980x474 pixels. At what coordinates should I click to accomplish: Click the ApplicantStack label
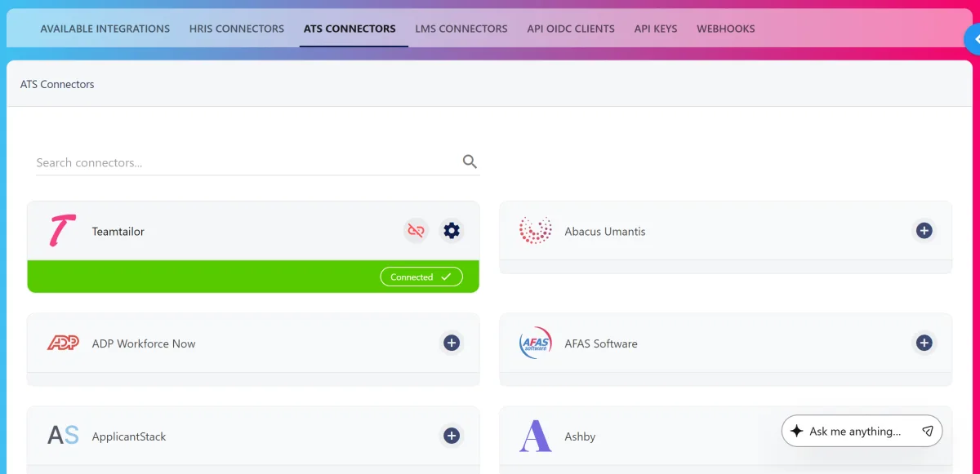(x=129, y=436)
